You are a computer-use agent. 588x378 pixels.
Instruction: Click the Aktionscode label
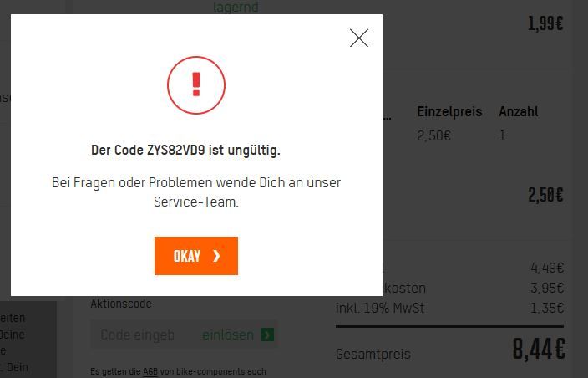(121, 304)
